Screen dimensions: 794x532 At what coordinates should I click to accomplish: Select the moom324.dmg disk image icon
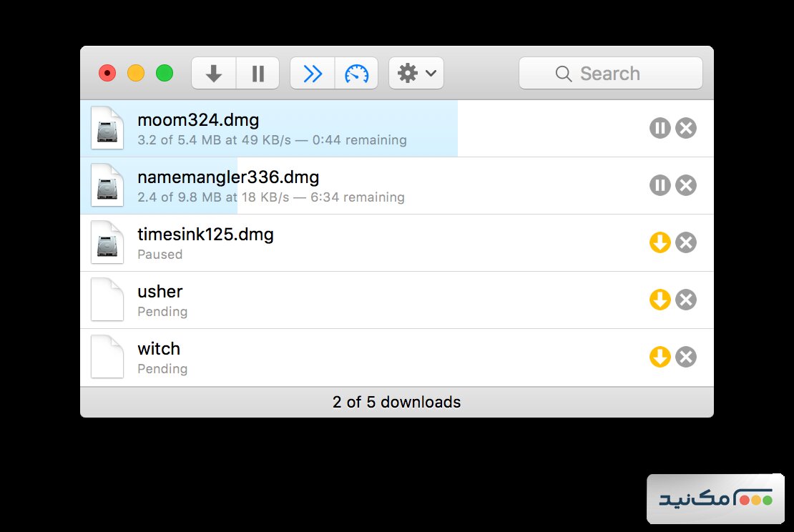click(107, 128)
